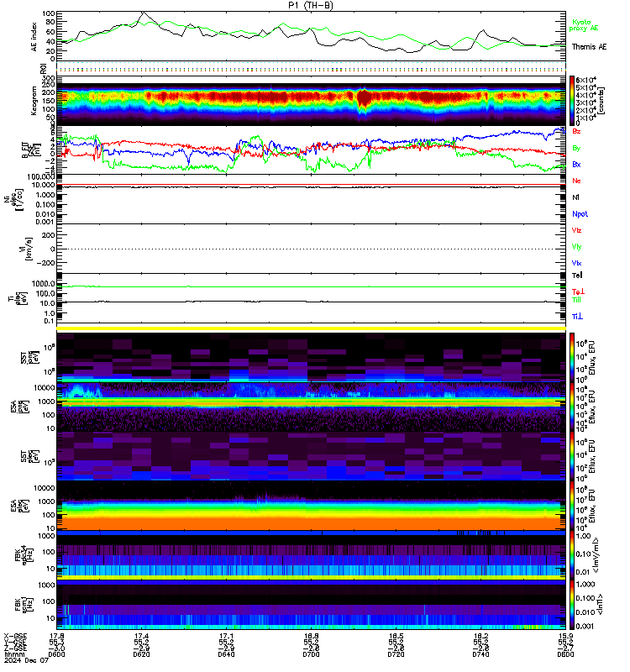Click the "0800" time axis tick label
The height and width of the screenshot is (672, 630).
(x=565, y=654)
